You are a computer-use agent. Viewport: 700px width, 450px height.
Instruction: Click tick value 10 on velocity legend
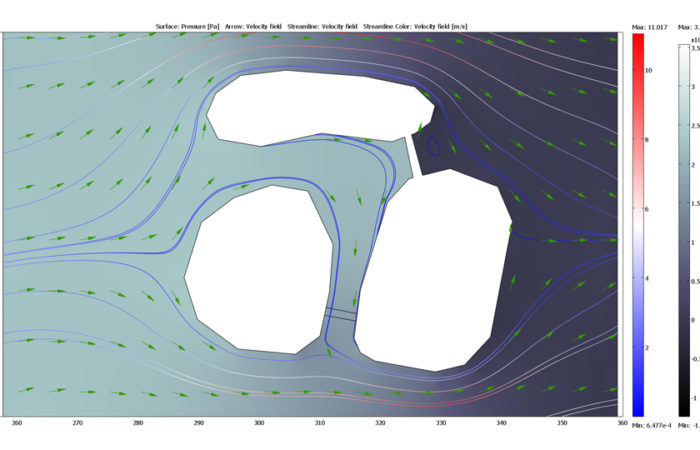(649, 71)
